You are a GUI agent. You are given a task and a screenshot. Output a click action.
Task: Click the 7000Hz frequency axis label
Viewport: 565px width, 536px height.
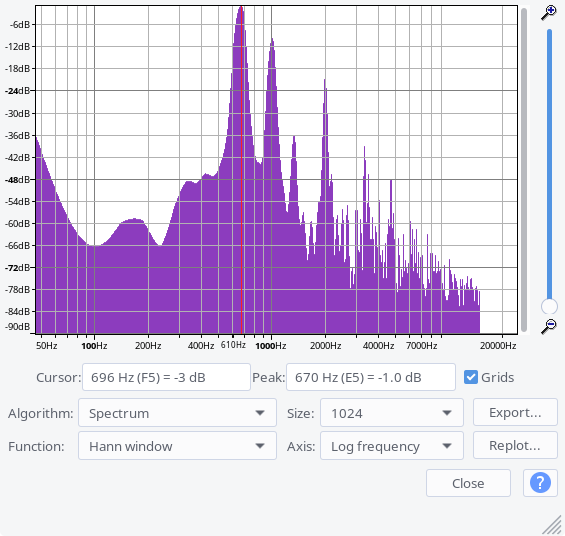(x=421, y=346)
